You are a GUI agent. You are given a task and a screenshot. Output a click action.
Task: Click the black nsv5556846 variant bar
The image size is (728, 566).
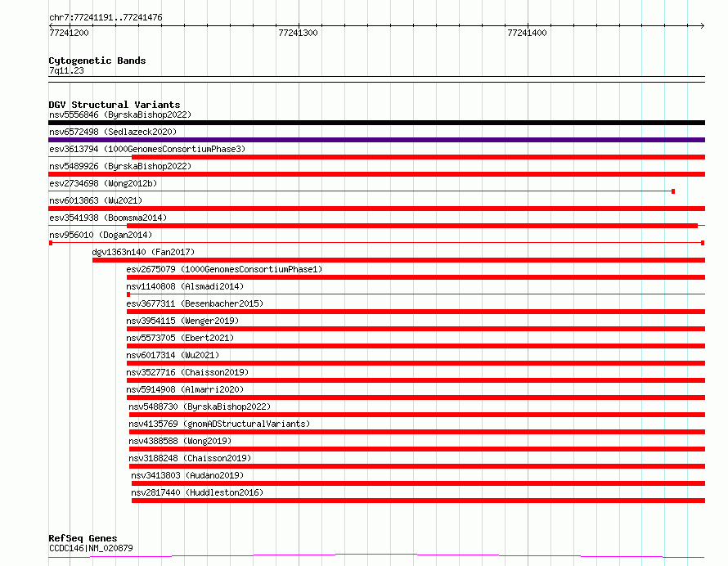click(376, 123)
